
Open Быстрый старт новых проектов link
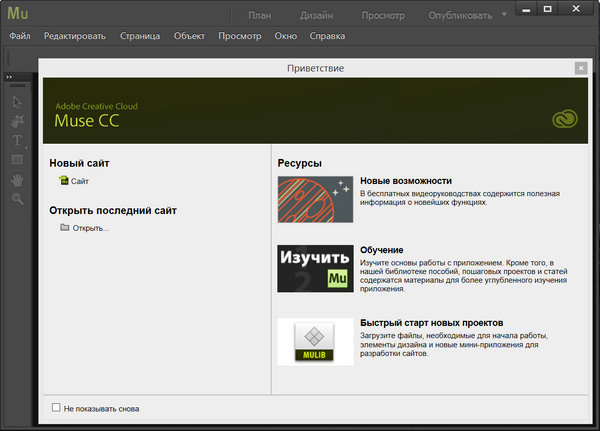(432, 323)
